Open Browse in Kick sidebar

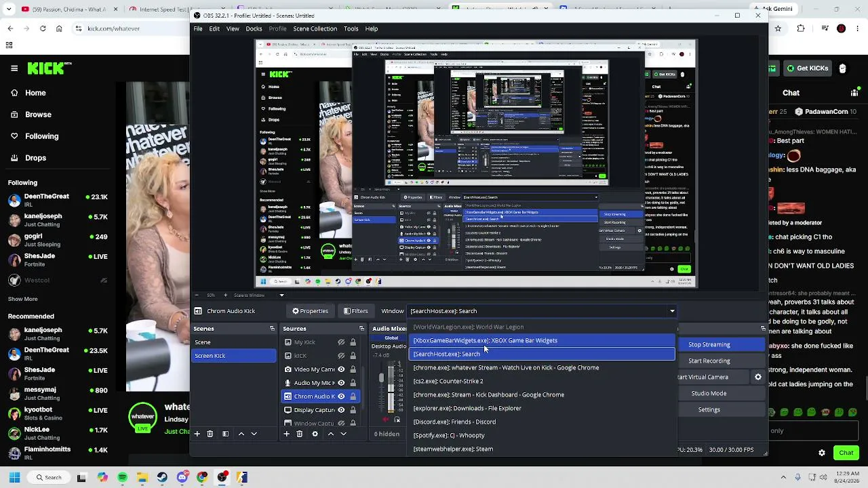(38, 115)
